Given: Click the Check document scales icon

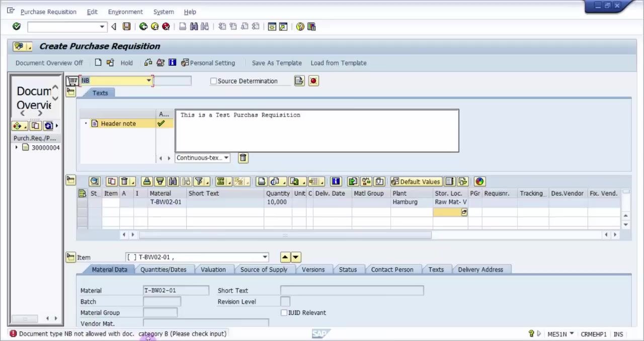Looking at the screenshot, I should pos(148,63).
